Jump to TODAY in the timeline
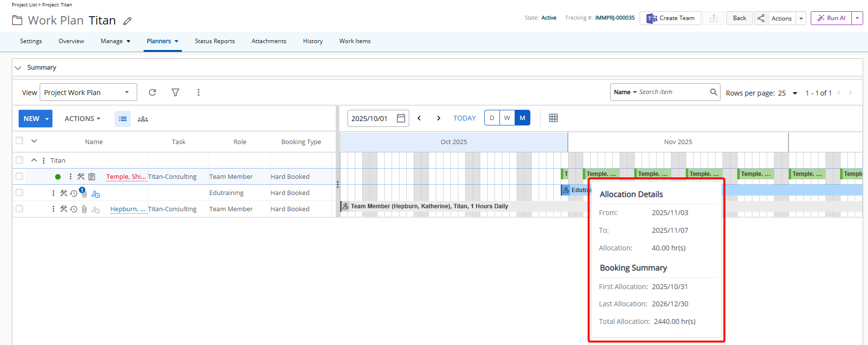The width and height of the screenshot is (868, 345). 464,118
